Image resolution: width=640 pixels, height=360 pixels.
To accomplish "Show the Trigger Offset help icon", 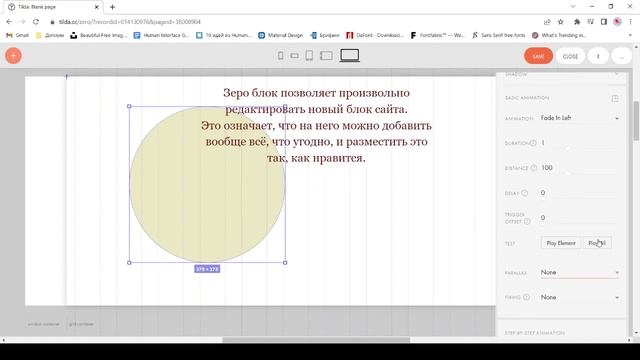I will (x=527, y=221).
